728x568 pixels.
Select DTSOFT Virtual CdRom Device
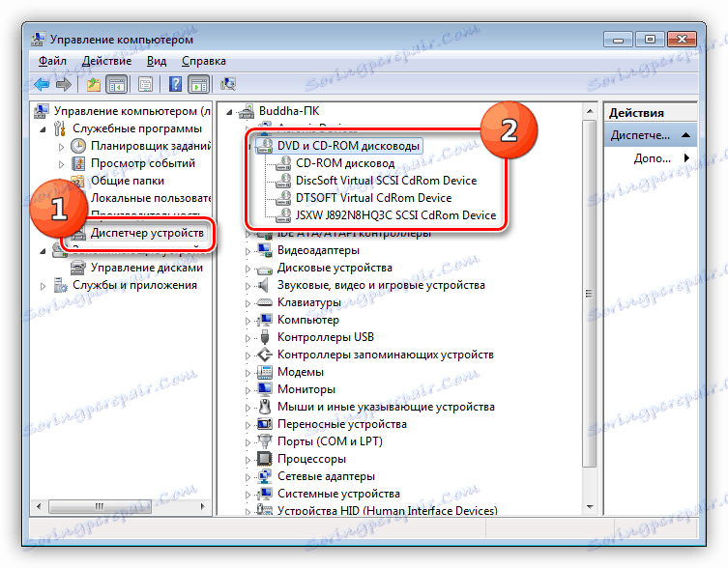tap(373, 198)
